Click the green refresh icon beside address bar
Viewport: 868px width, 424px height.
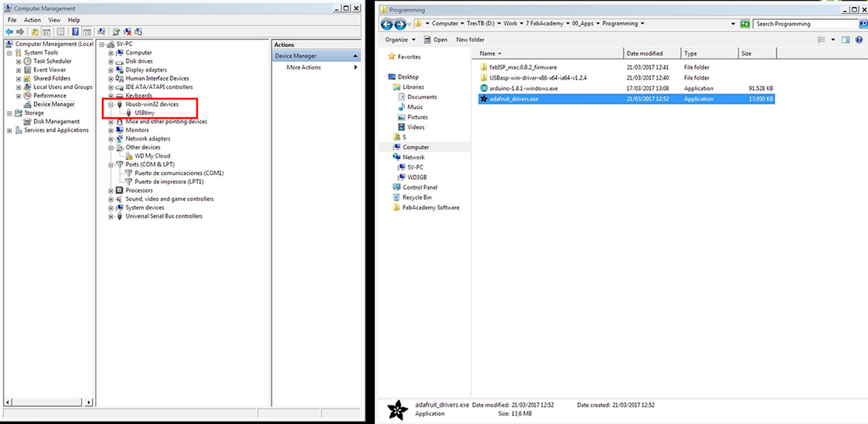pos(745,24)
